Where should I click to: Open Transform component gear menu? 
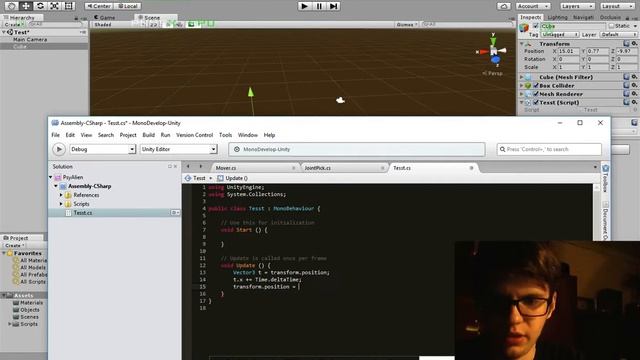coord(634,43)
